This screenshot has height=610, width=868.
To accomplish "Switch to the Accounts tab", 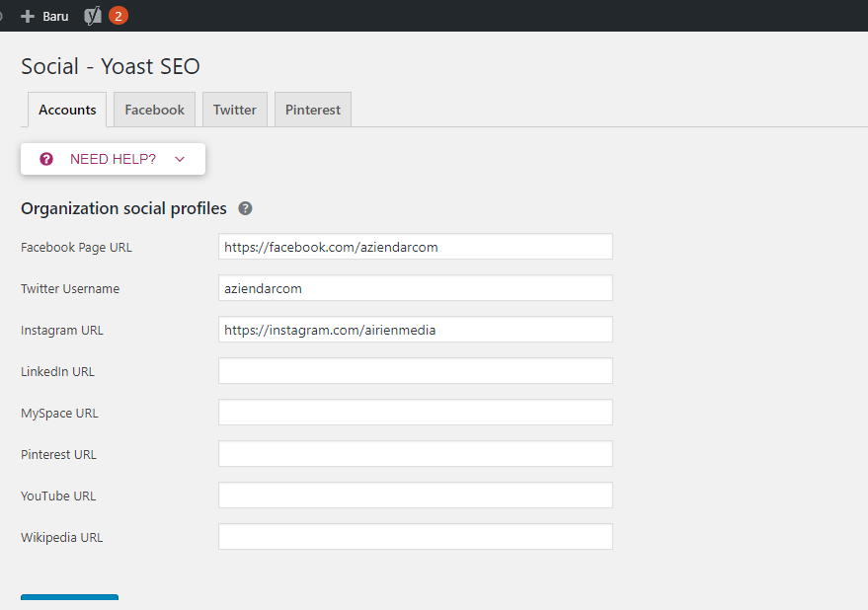I will point(67,110).
